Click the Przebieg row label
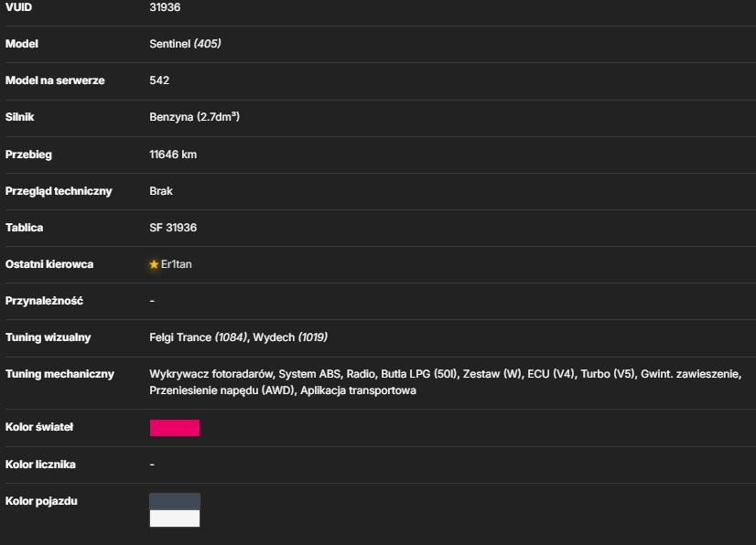The width and height of the screenshot is (756, 545). (28, 155)
